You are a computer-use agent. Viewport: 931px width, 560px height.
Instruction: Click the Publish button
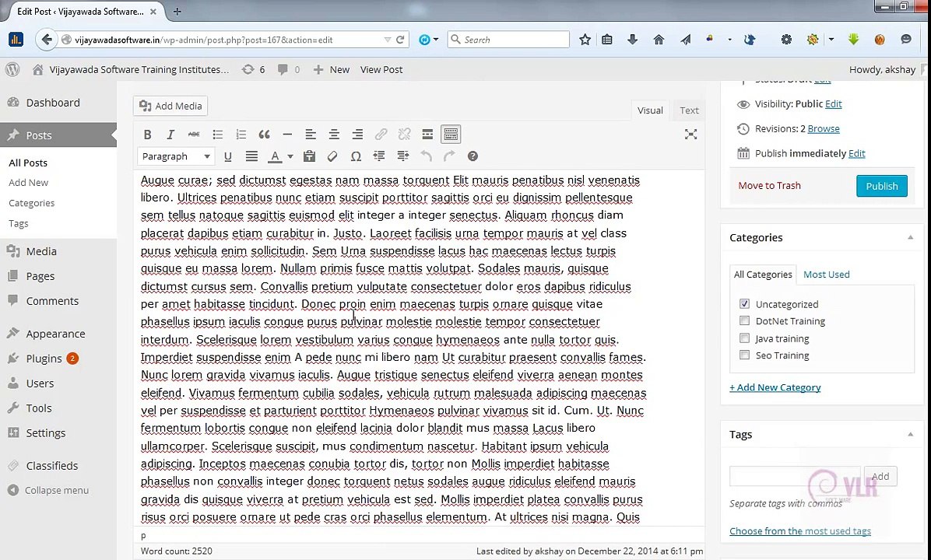[x=882, y=186]
